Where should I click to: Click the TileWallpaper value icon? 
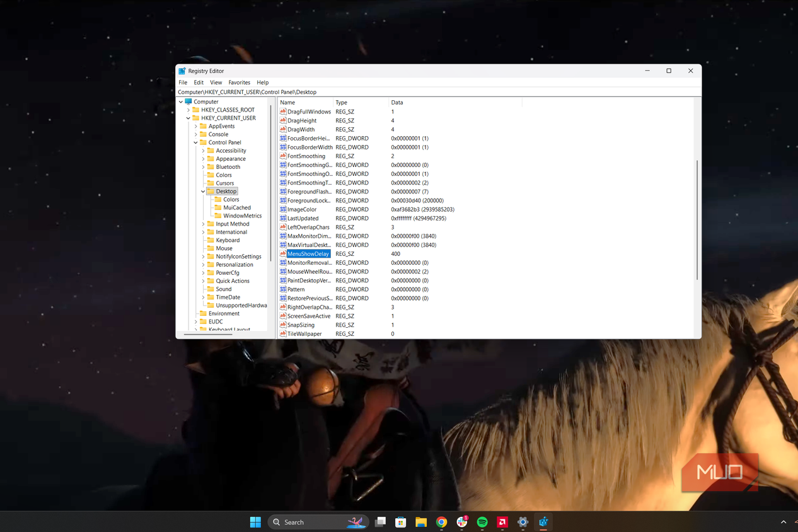283,333
